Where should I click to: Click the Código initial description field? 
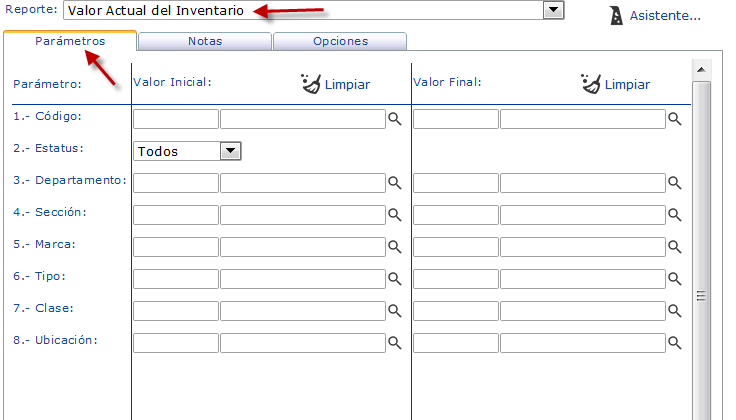click(x=303, y=119)
